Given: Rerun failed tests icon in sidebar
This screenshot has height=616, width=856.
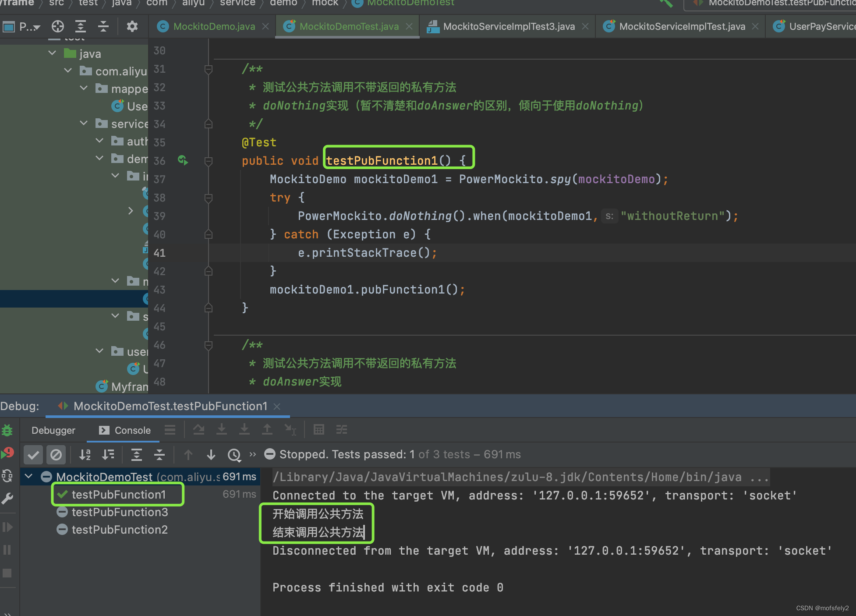Looking at the screenshot, I should 7,453.
